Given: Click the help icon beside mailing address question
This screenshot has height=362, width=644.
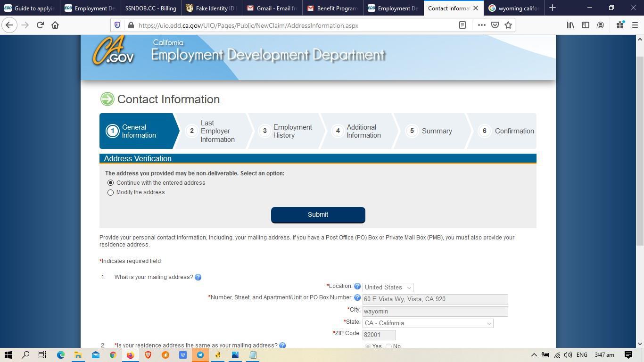Looking at the screenshot, I should click(x=198, y=277).
